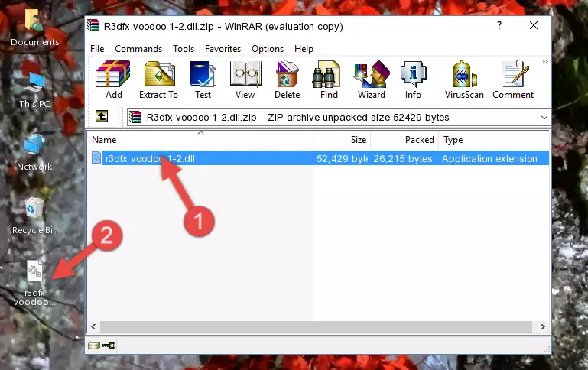This screenshot has height=370, width=588.
Task: Open the File menu
Action: 97,49
